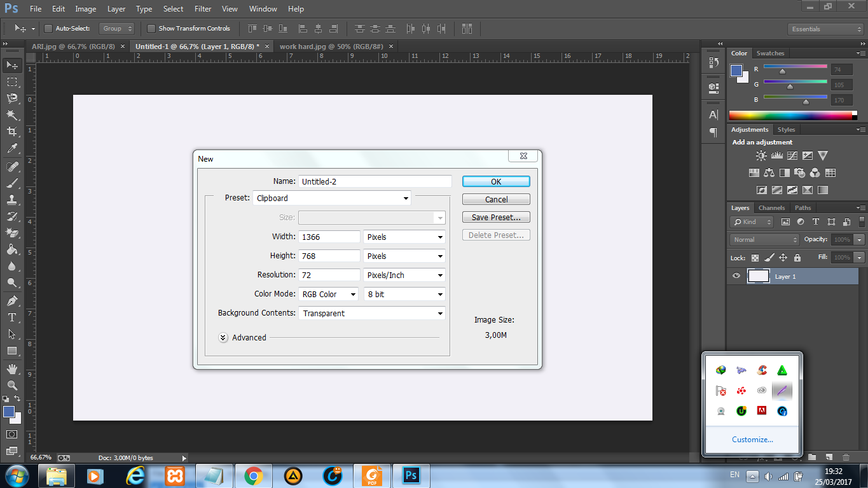
Task: Click the color spectrum ramp bar
Action: (790, 116)
